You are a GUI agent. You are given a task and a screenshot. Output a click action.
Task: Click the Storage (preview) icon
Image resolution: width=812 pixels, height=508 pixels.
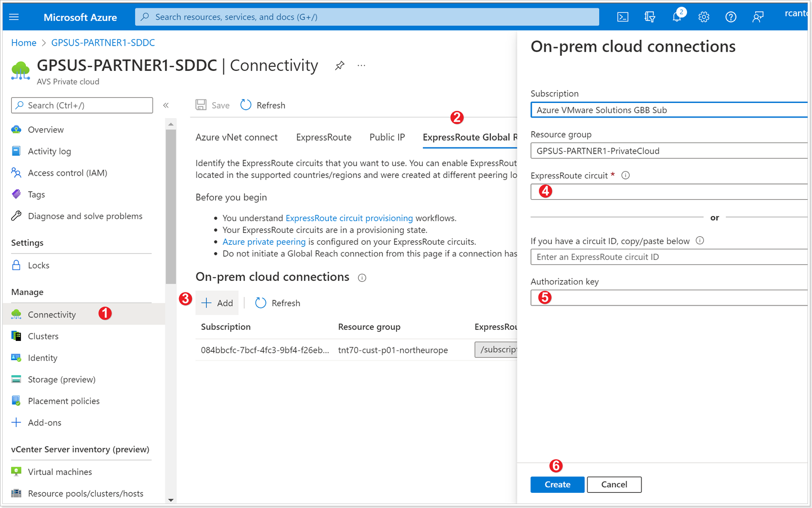pyautogui.click(x=16, y=379)
